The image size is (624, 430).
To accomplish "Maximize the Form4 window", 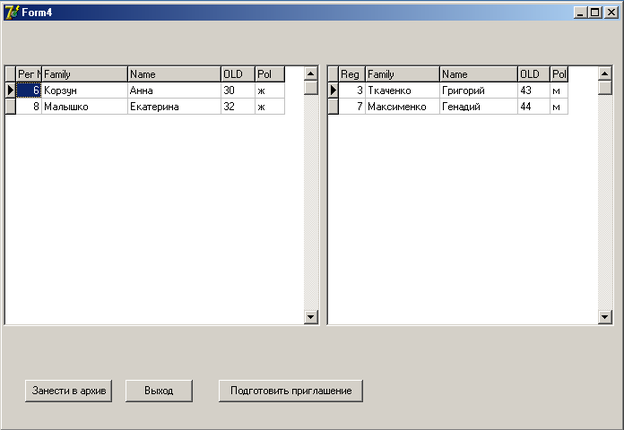I will (595, 13).
